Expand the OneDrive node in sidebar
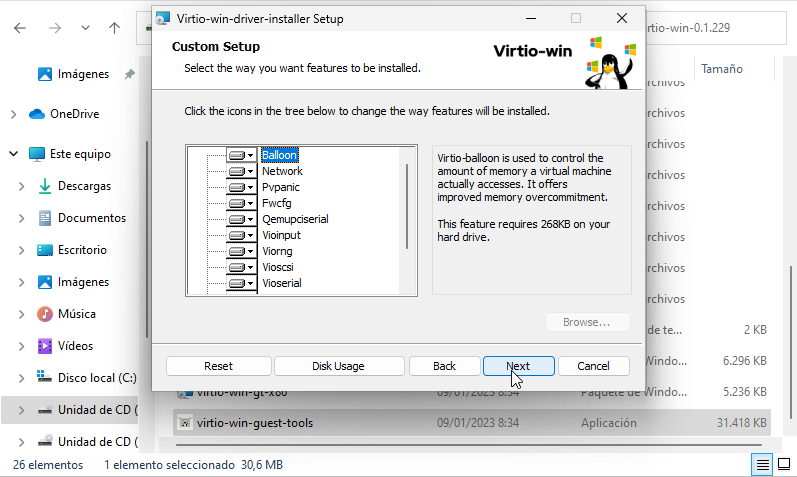Screen dimensions: 797x477 pos(13,114)
